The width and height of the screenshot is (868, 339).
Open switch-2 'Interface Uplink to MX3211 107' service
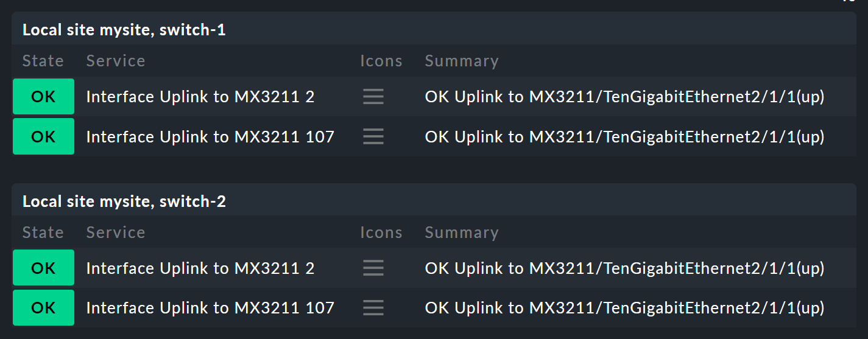pyautogui.click(x=210, y=308)
